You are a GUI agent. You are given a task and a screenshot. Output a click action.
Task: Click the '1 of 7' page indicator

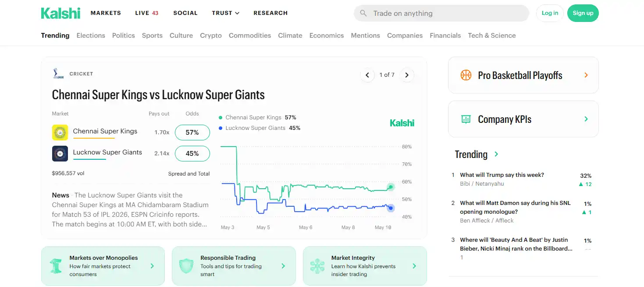click(387, 75)
